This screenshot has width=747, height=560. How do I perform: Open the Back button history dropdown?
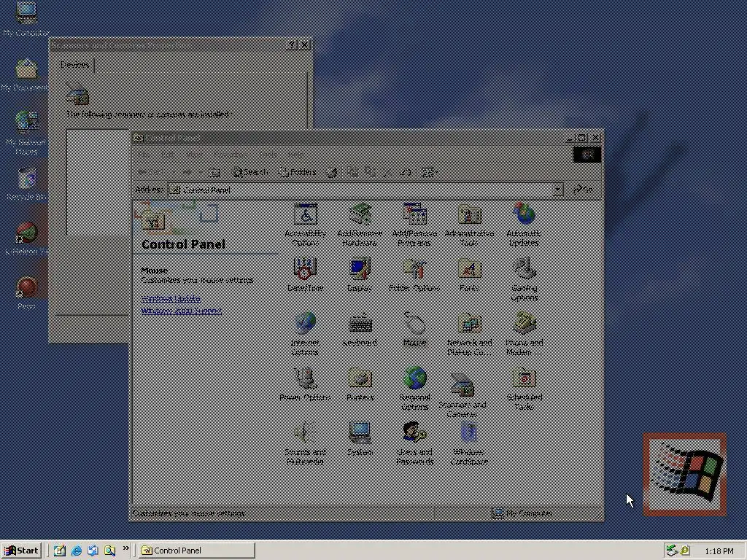point(174,172)
